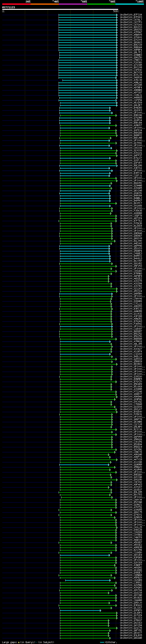
Task: Open hit UniRef100_C6T8L7
Action: 131,20
